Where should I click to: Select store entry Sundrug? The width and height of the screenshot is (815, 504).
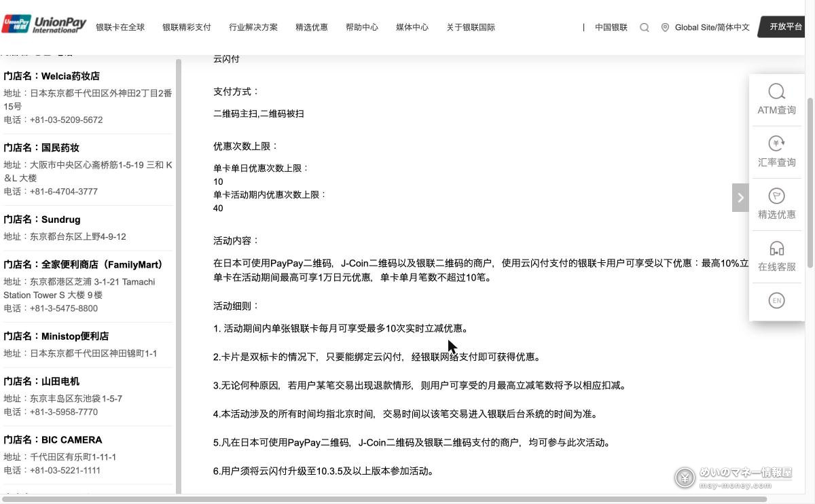point(42,219)
